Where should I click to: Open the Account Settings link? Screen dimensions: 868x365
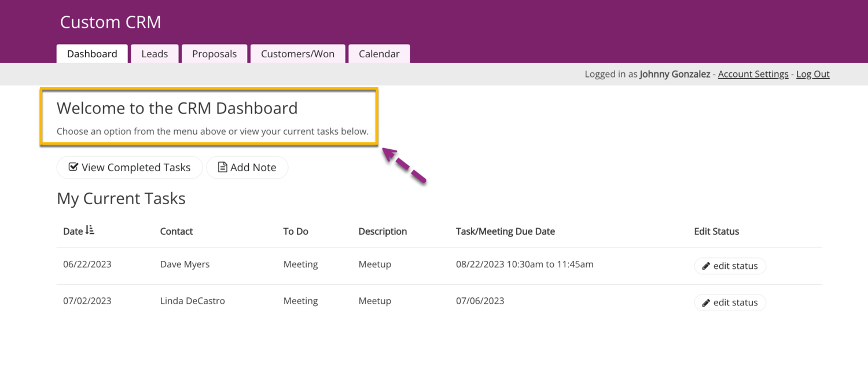click(753, 74)
